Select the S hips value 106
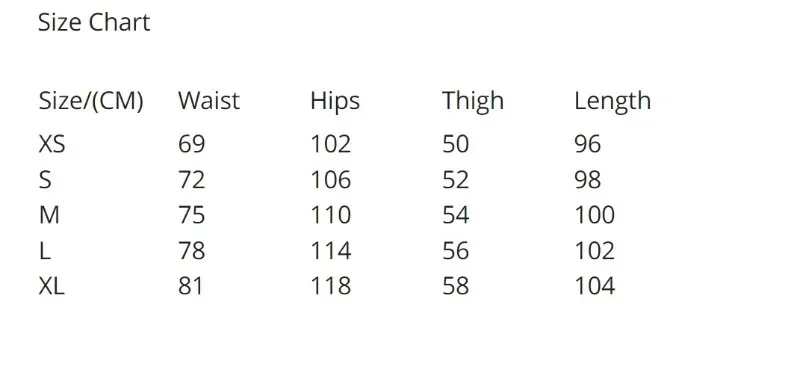Viewport: 800px width, 378px height. 331,180
